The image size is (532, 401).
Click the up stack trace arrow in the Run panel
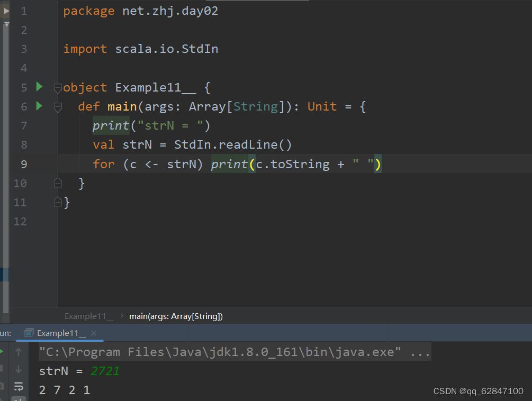[19, 352]
